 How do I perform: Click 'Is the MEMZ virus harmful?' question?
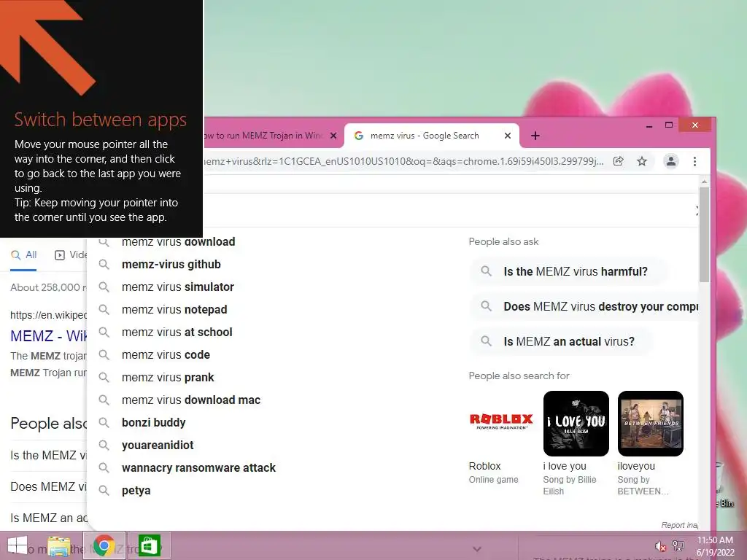coord(569,271)
